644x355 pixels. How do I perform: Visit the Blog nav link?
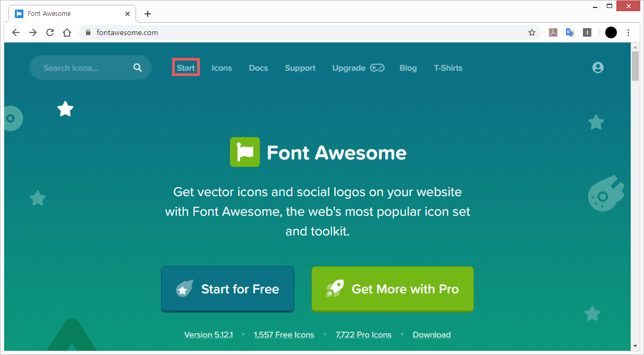point(408,68)
